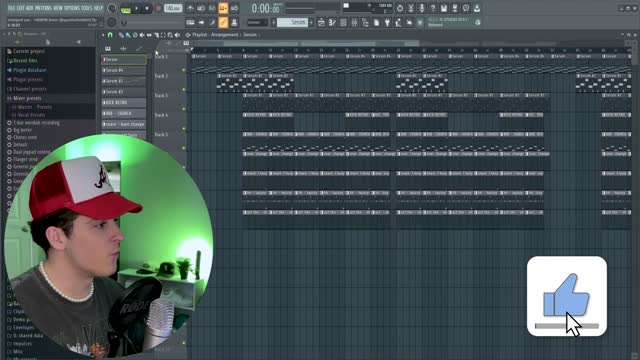Click the microphone audio recording icon
The height and width of the screenshot is (360, 640).
click(x=422, y=8)
